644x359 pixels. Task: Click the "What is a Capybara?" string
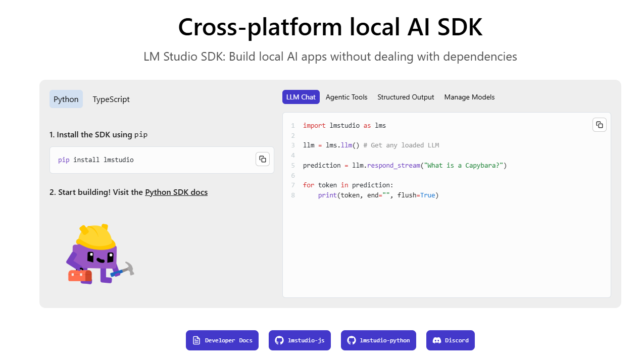tap(465, 165)
